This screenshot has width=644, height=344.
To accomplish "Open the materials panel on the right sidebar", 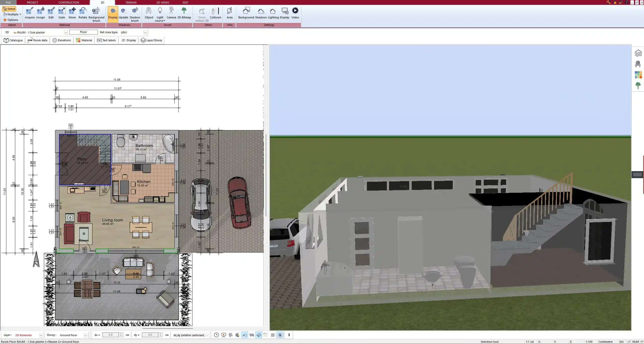I will [x=638, y=74].
